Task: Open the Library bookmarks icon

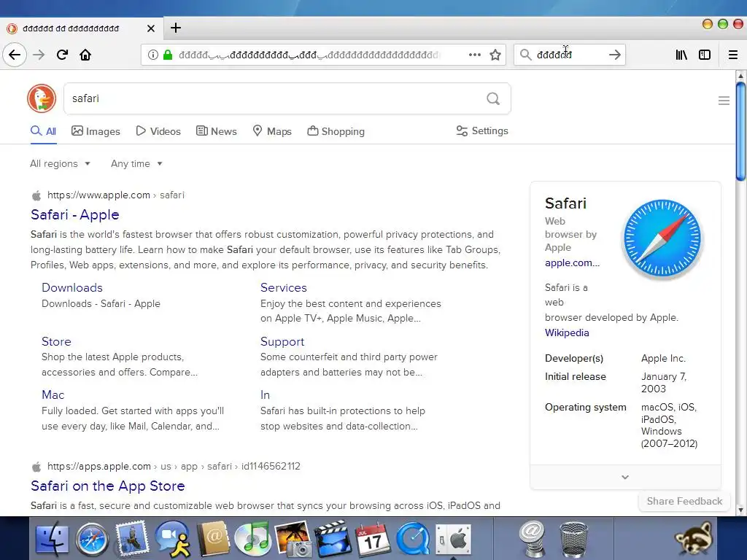Action: point(682,55)
